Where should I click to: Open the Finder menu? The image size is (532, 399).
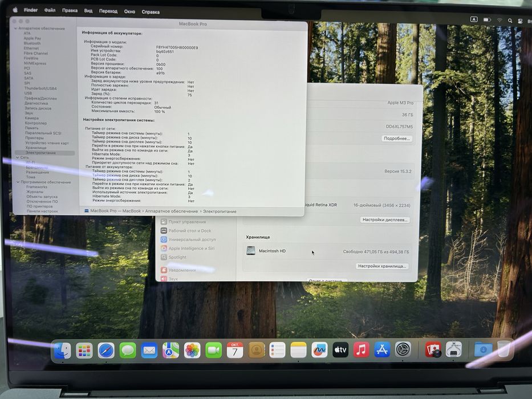click(31, 10)
